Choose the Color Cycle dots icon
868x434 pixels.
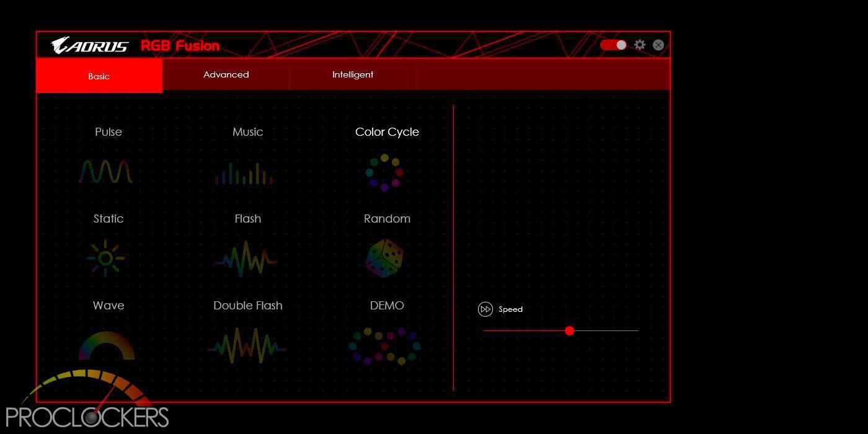[x=384, y=172]
